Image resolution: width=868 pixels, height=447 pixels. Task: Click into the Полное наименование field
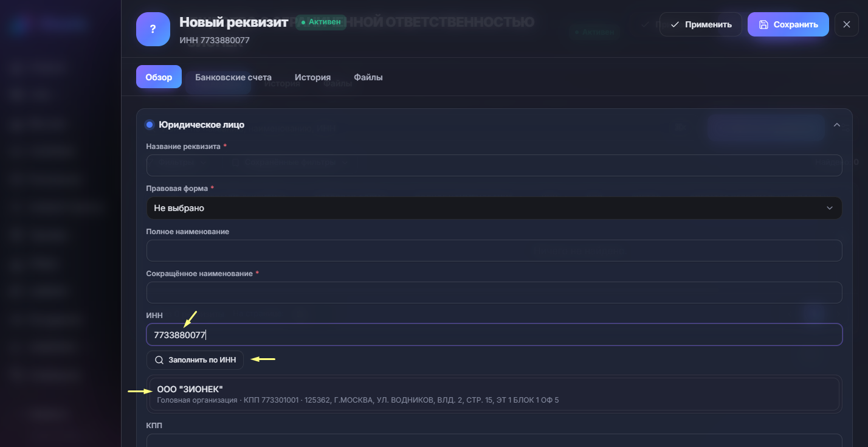[494, 251]
